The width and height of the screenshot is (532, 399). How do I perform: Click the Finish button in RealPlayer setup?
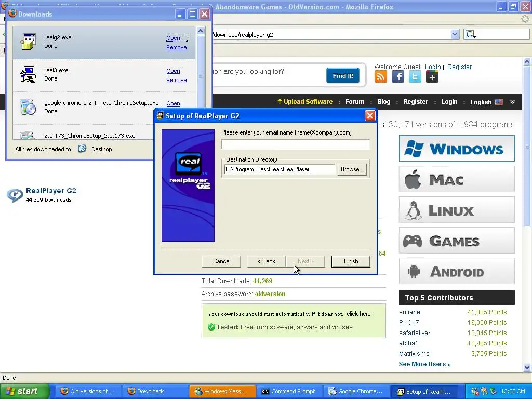coord(351,261)
